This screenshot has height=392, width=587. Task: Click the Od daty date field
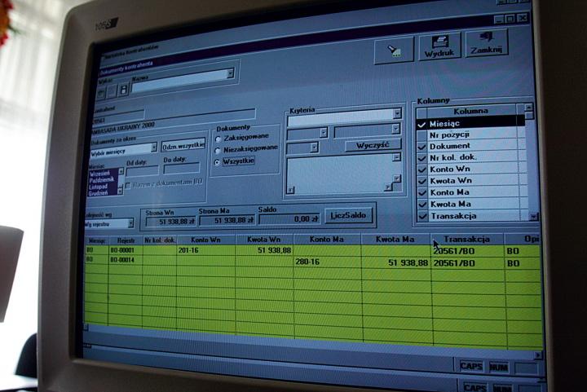(x=141, y=171)
